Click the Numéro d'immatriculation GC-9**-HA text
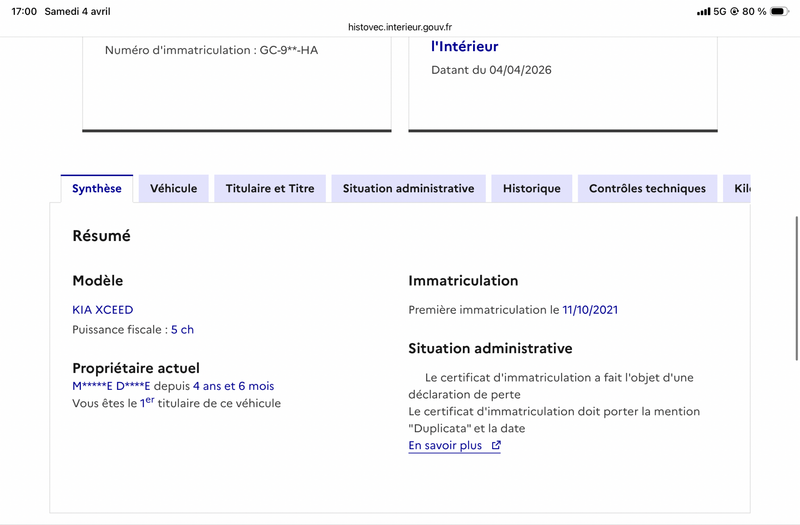Screen dimensions: 800x525 pos(211,50)
